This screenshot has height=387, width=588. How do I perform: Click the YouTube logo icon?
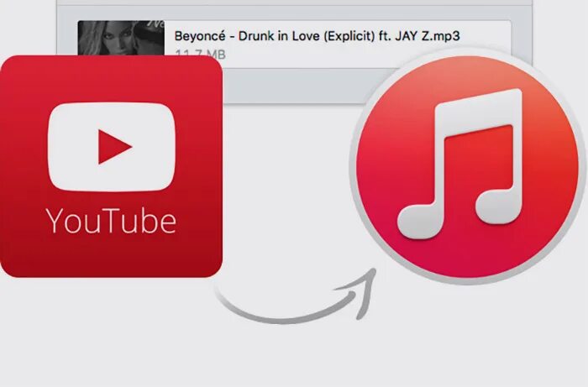tap(111, 166)
